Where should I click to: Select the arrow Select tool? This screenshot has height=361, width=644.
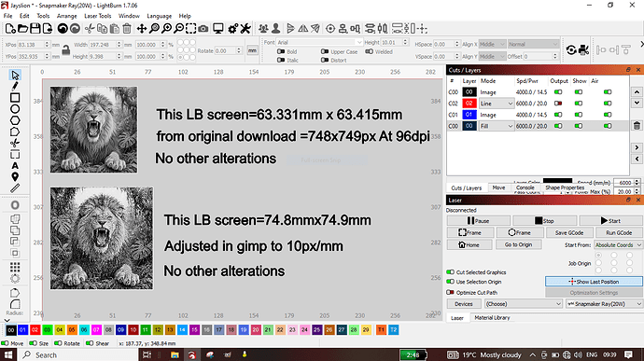pos(15,76)
